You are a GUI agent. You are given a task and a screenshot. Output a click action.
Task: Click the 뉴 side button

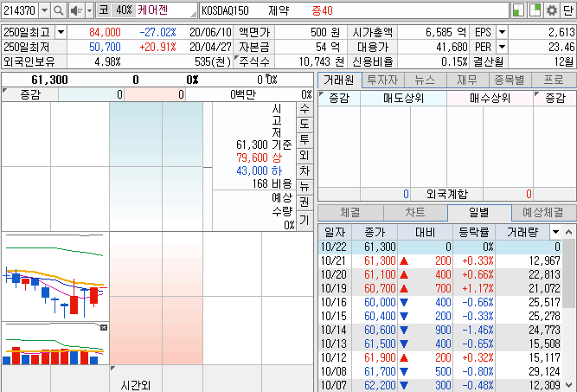click(305, 186)
